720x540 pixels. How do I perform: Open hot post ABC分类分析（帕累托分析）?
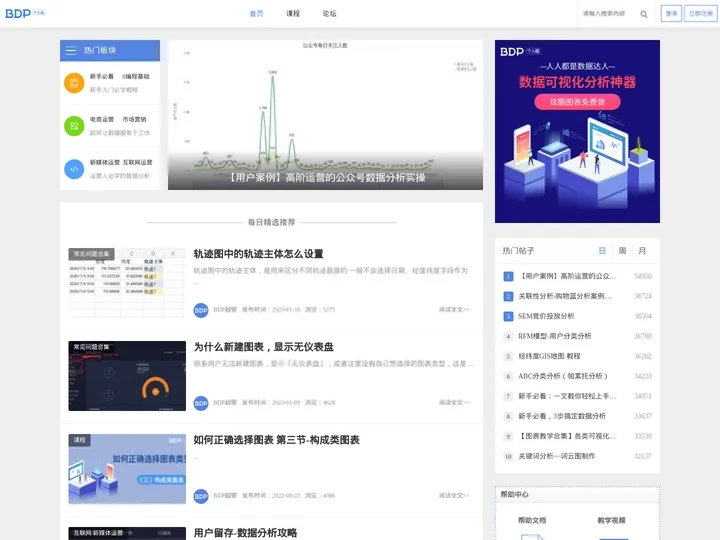tap(563, 376)
